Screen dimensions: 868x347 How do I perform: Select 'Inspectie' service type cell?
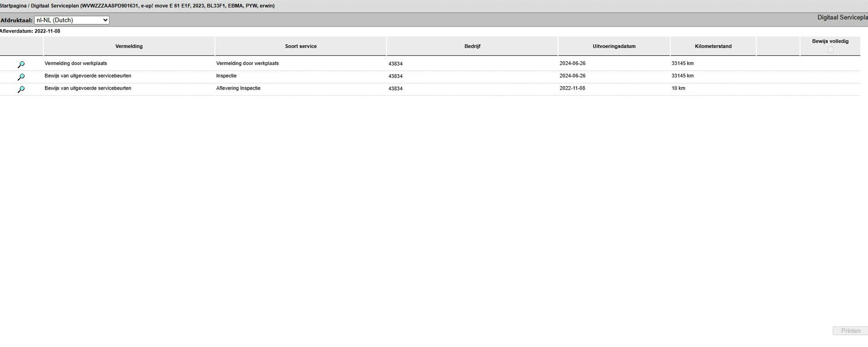point(226,76)
